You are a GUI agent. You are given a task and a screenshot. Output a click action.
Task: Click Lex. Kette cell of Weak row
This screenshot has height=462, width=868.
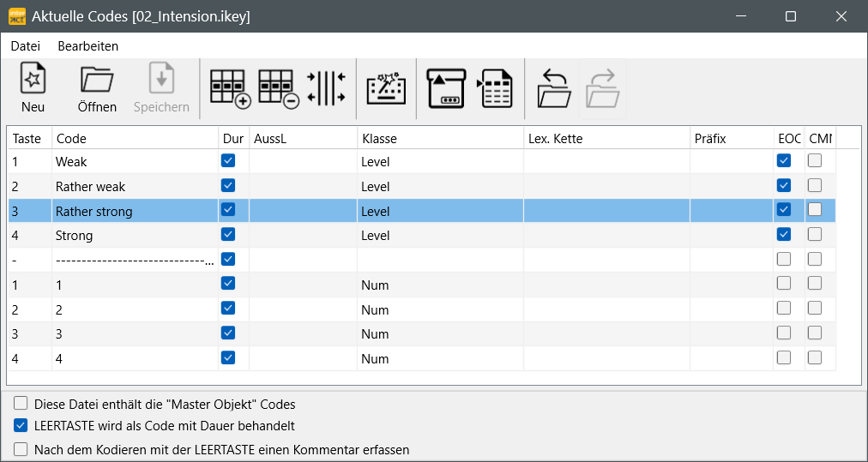606,161
